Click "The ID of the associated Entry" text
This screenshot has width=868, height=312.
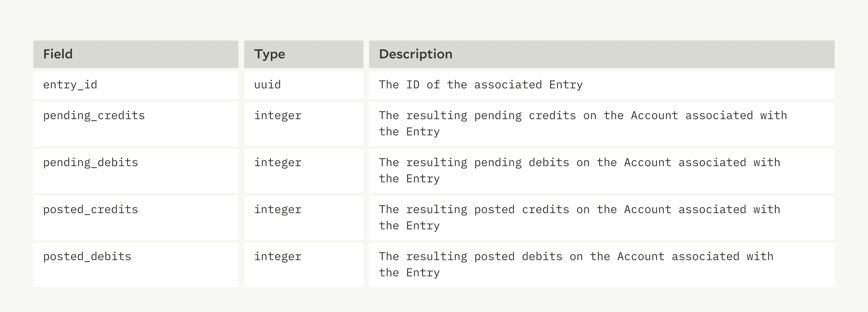tap(481, 85)
